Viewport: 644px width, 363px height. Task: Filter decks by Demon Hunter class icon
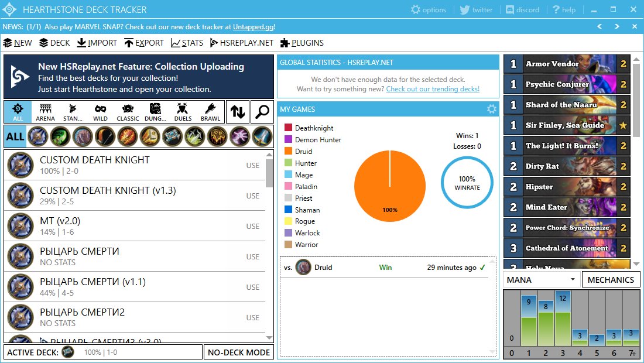60,136
